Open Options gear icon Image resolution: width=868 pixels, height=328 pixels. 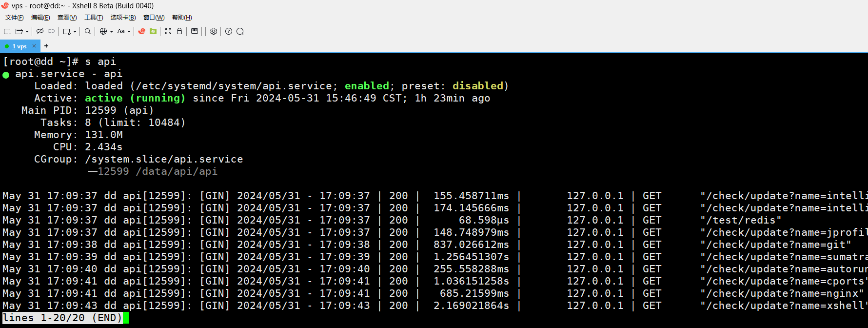(214, 31)
